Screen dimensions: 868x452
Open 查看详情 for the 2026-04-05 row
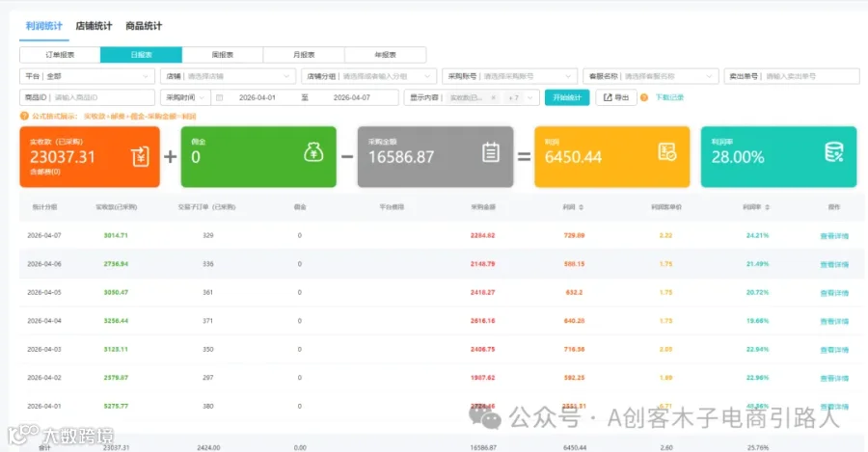click(x=834, y=293)
